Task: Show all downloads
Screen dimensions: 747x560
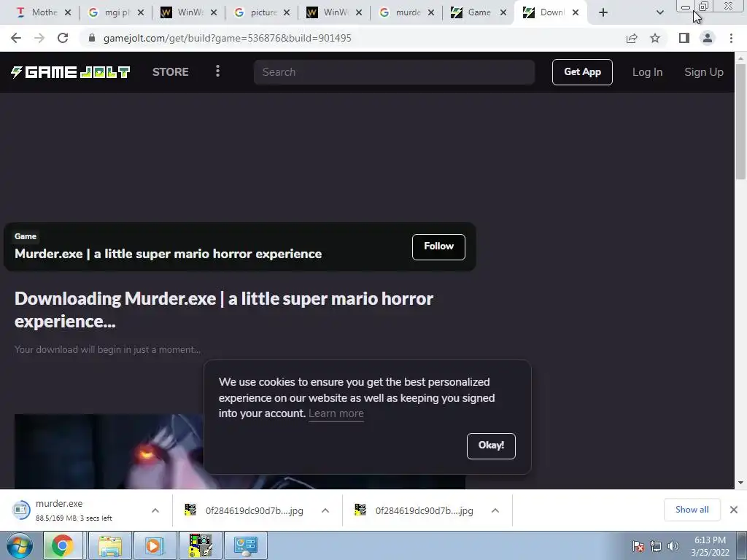Action: click(692, 510)
